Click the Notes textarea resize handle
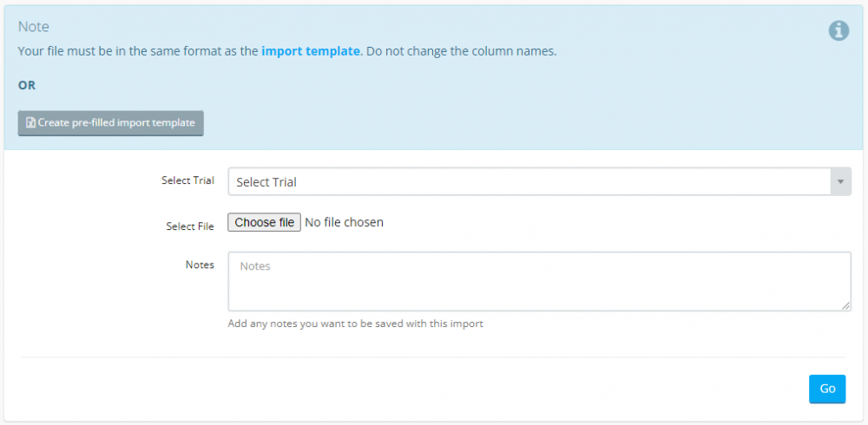This screenshot has width=868, height=425. tap(846, 306)
